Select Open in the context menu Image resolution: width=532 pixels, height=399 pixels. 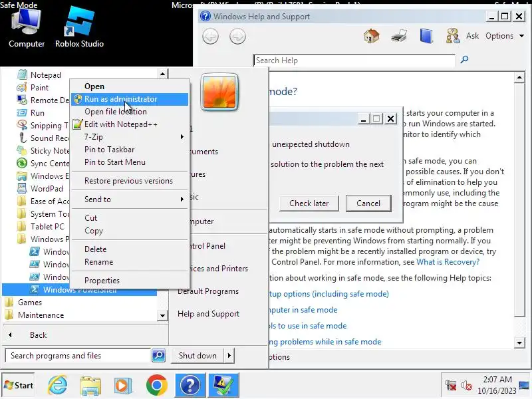coord(130,86)
